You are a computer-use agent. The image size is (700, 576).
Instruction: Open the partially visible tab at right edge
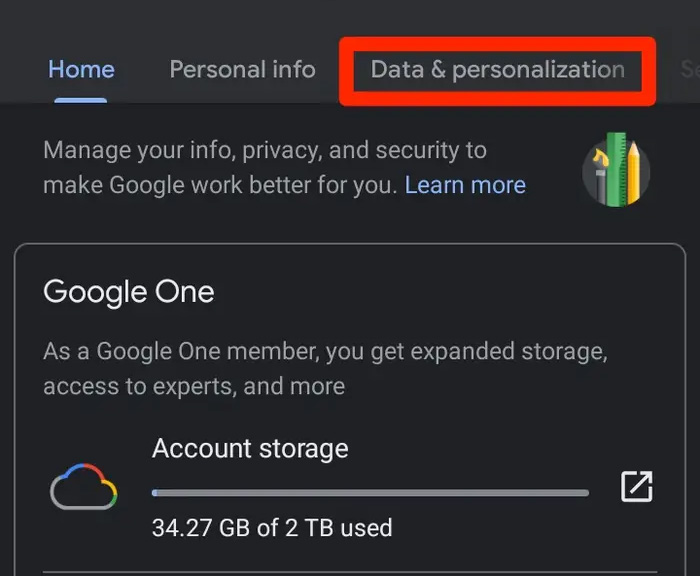click(689, 69)
